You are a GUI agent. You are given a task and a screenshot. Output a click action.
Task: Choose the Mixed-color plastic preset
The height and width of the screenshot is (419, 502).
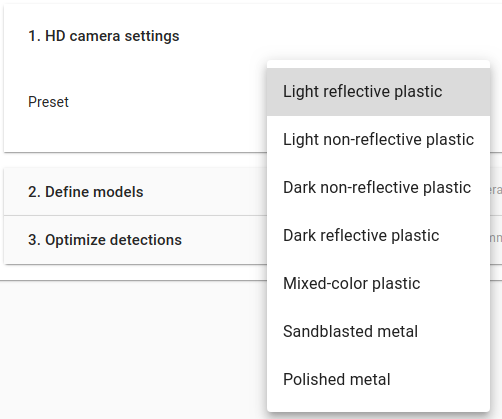point(378,284)
